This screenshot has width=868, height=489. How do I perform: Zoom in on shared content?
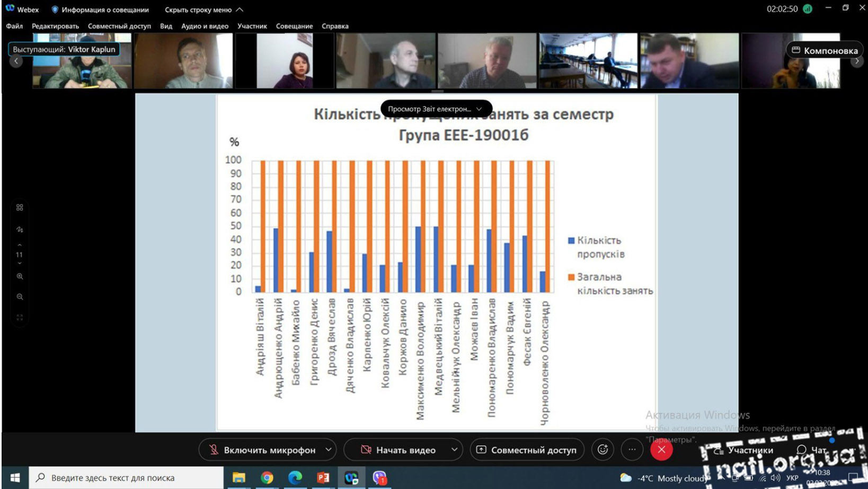20,277
